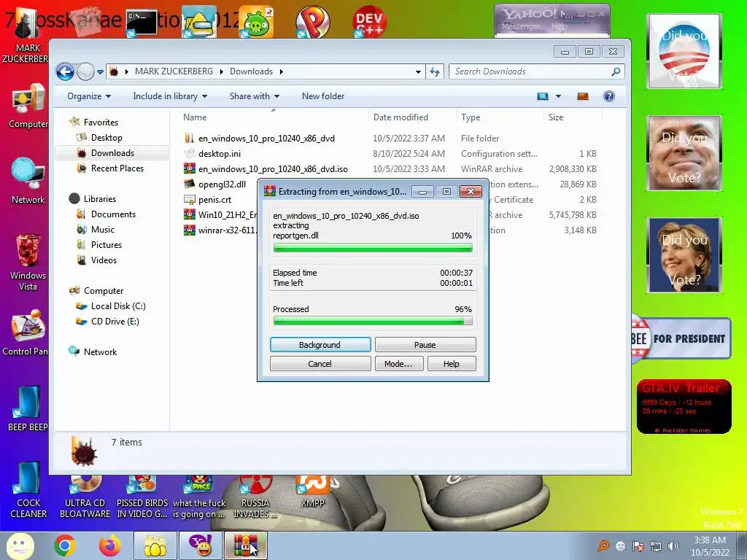Open Include in library menu

[x=170, y=96]
